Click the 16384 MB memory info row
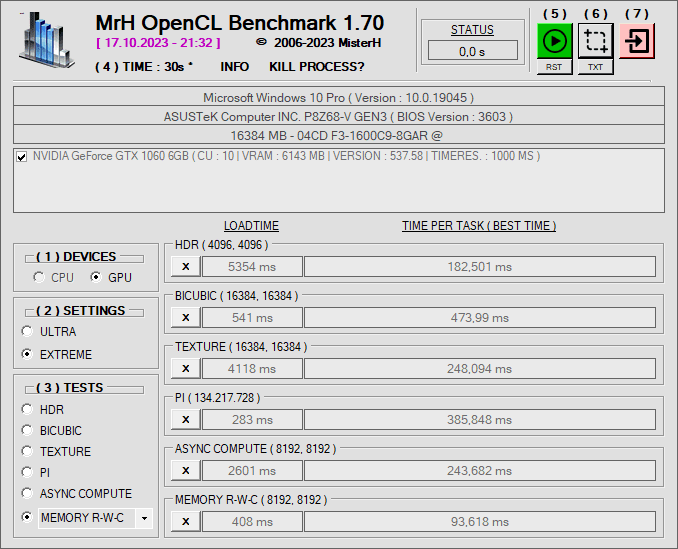 339,135
